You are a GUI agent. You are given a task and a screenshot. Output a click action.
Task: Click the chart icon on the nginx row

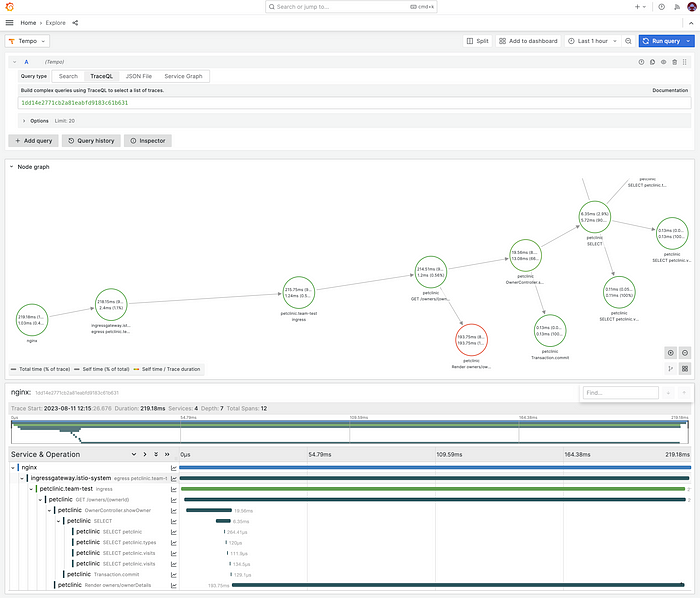coord(174,468)
